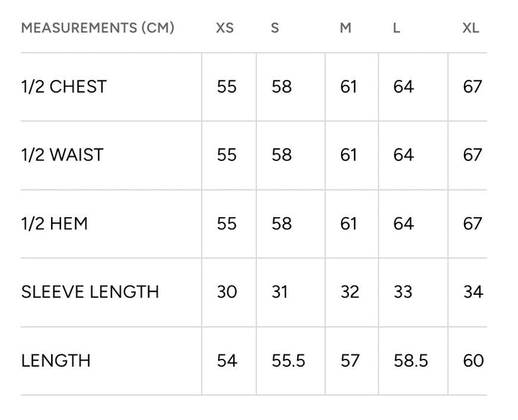Click the SLEEVE LENGTH row label
This screenshot has height=420, width=518.
click(90, 292)
